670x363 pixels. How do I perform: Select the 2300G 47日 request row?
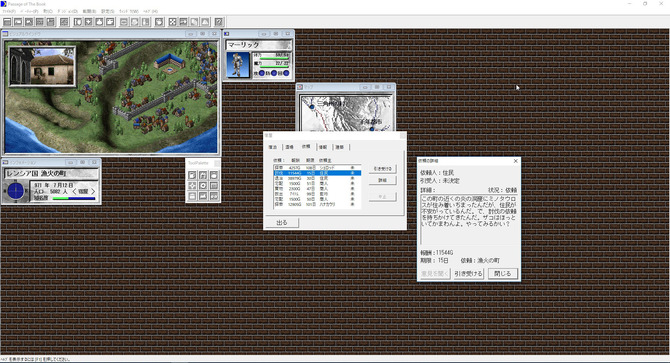coord(317,189)
